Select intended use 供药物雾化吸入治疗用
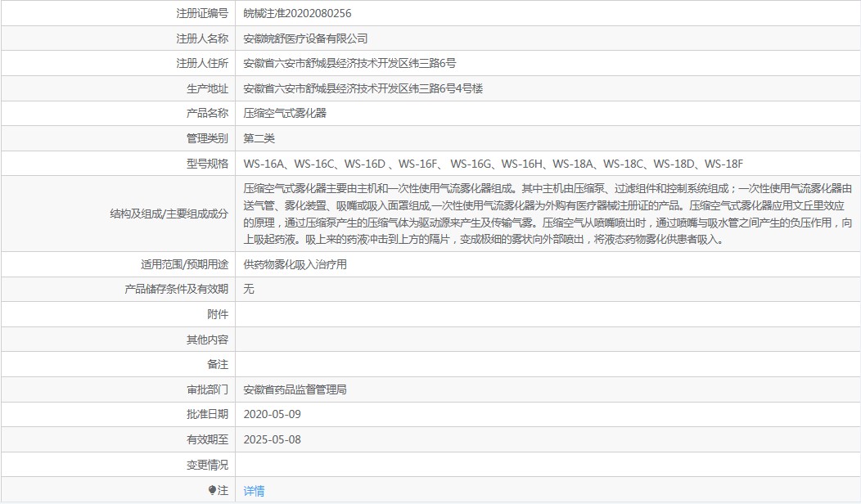 click(295, 264)
